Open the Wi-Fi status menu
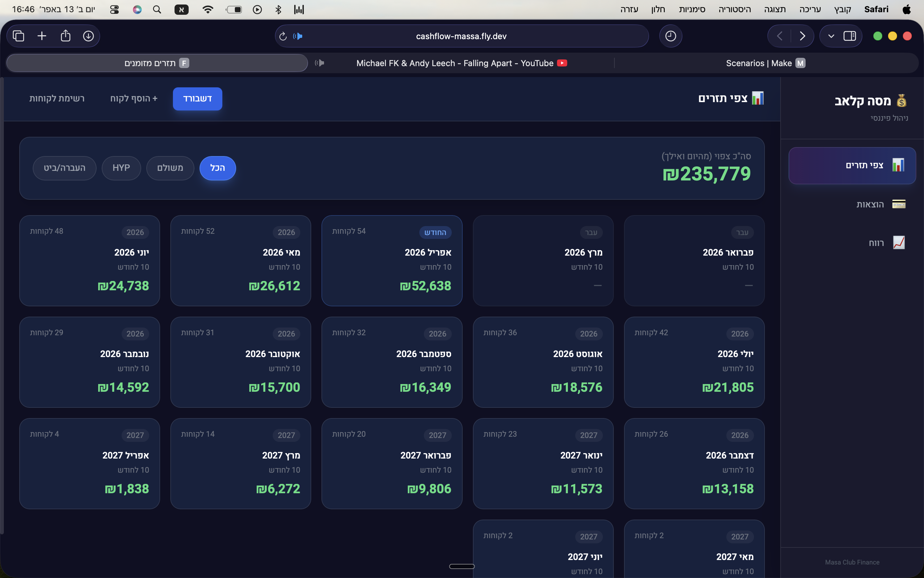This screenshot has width=924, height=578. click(x=208, y=10)
